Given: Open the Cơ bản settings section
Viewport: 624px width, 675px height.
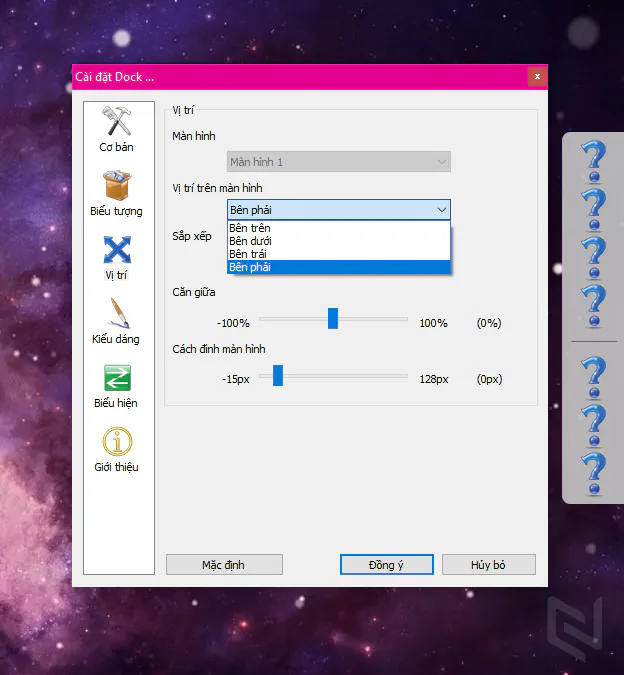Looking at the screenshot, I should (117, 129).
